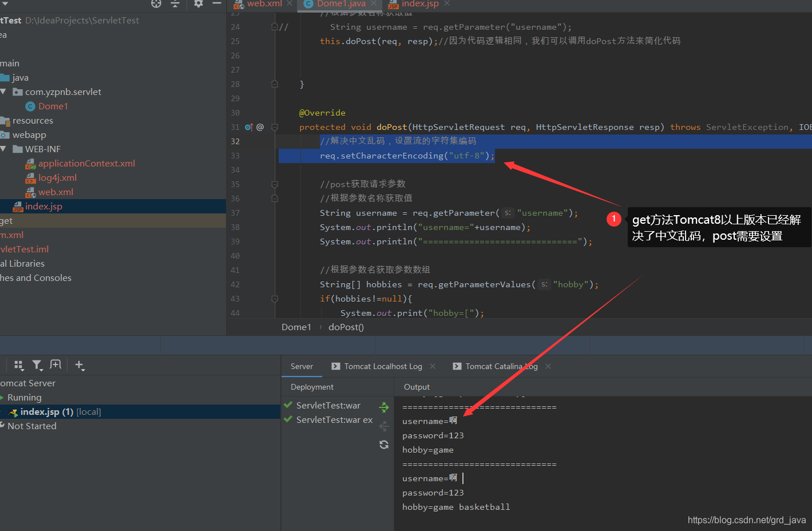
Task: Select applicationContext.xml in project tree
Action: (x=86, y=163)
